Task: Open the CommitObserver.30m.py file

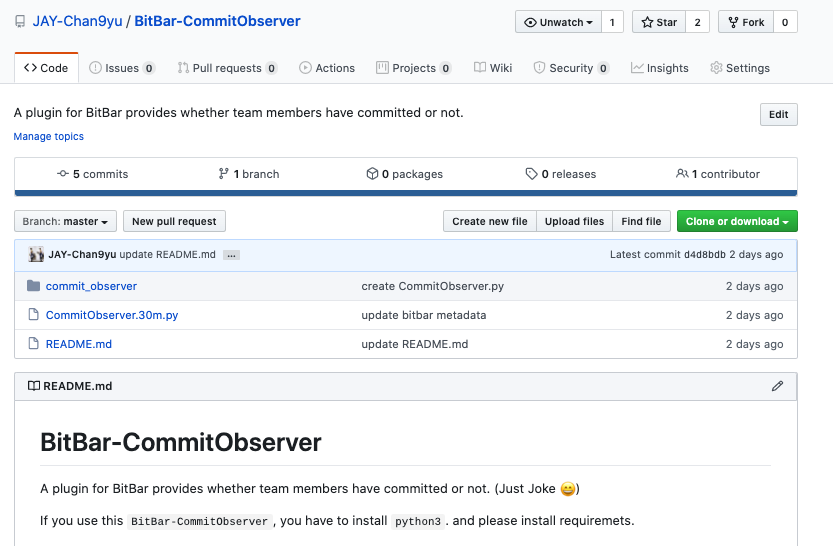Action: pyautogui.click(x=112, y=315)
